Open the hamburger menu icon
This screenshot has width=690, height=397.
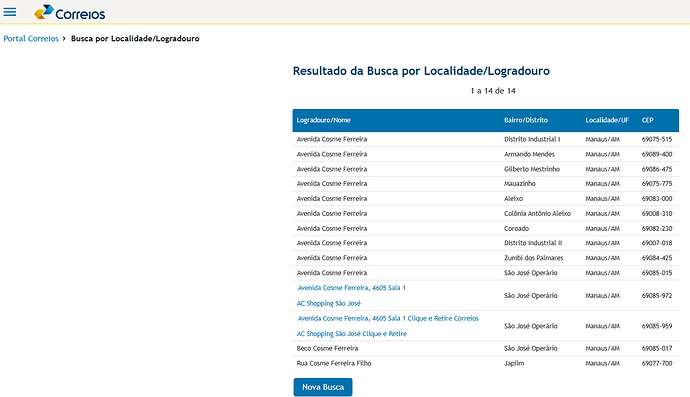[x=10, y=12]
